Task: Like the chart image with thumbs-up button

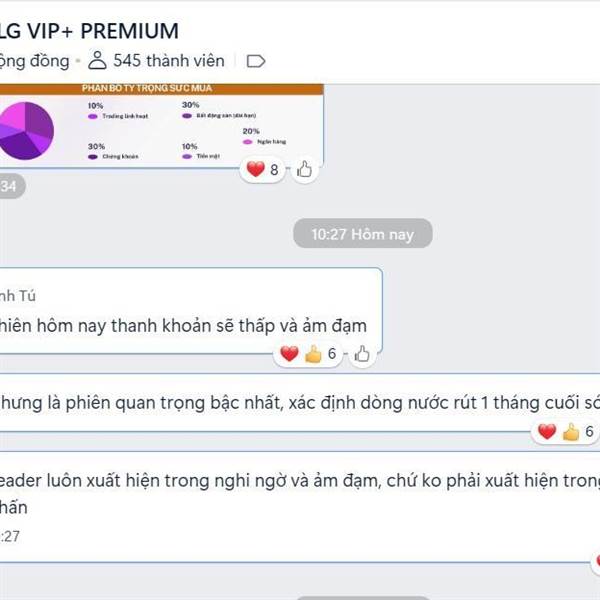Action: point(304,170)
